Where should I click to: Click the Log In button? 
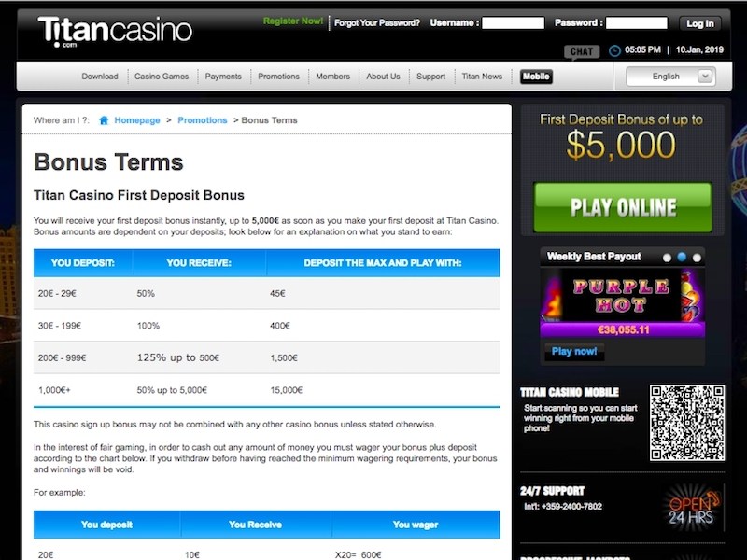coord(698,23)
